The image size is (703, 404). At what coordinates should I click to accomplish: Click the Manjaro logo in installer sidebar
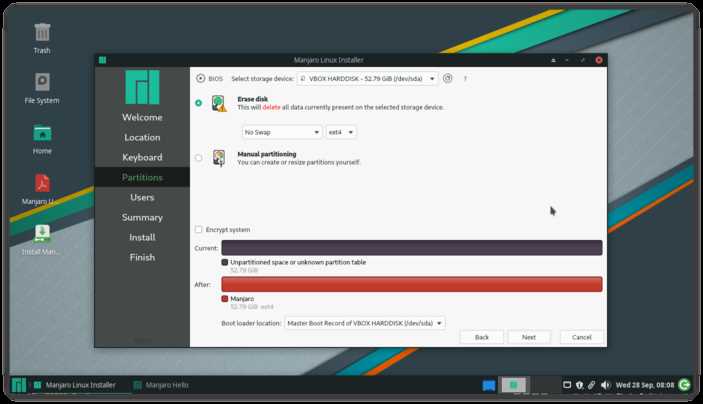[142, 87]
